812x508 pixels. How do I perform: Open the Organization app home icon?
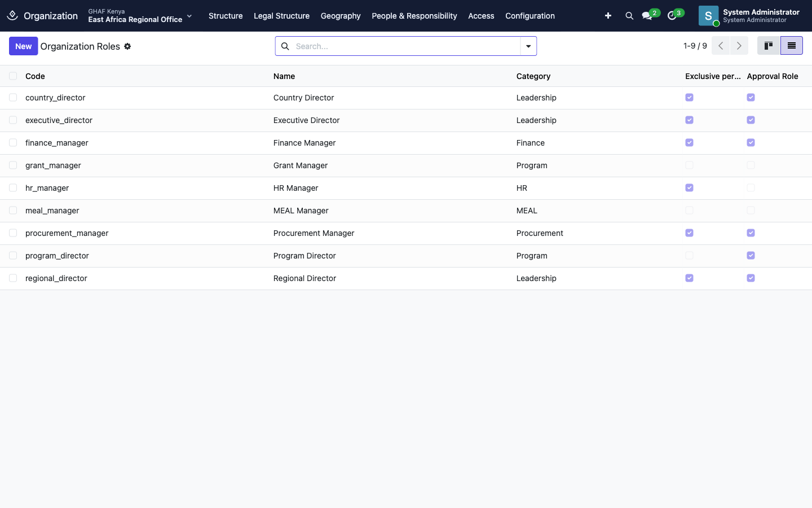click(12, 15)
